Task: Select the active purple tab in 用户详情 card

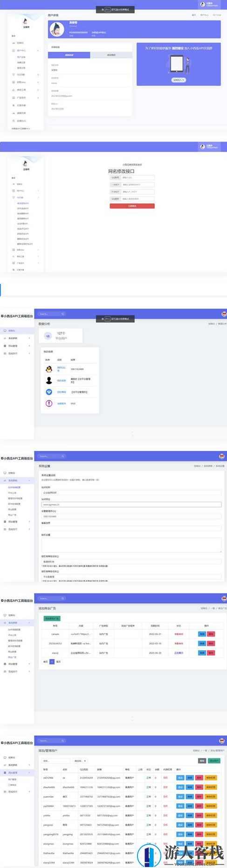Action: coord(69,55)
